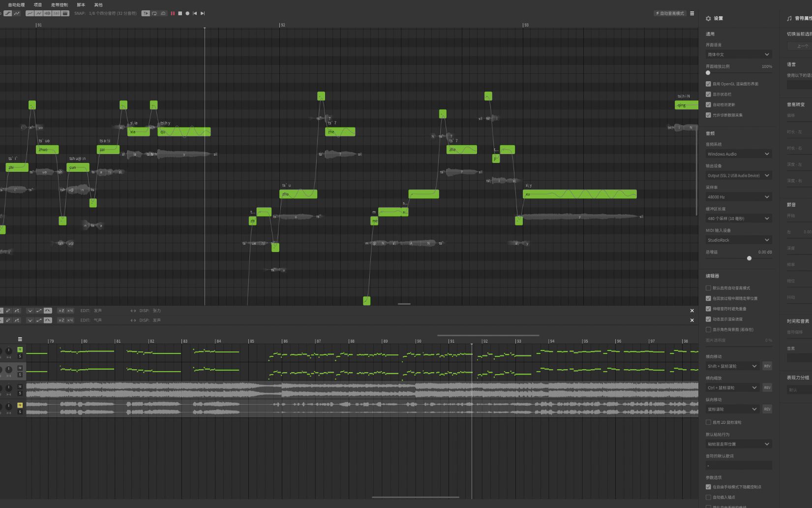The height and width of the screenshot is (508, 812).
Task: Open piano roll hamburger menu at top right
Action: 692,13
